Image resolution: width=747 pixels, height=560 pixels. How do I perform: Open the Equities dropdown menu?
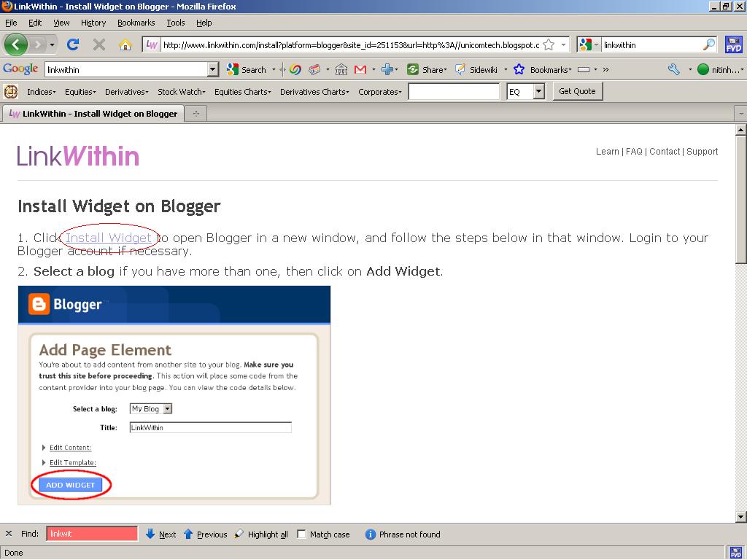click(x=80, y=92)
